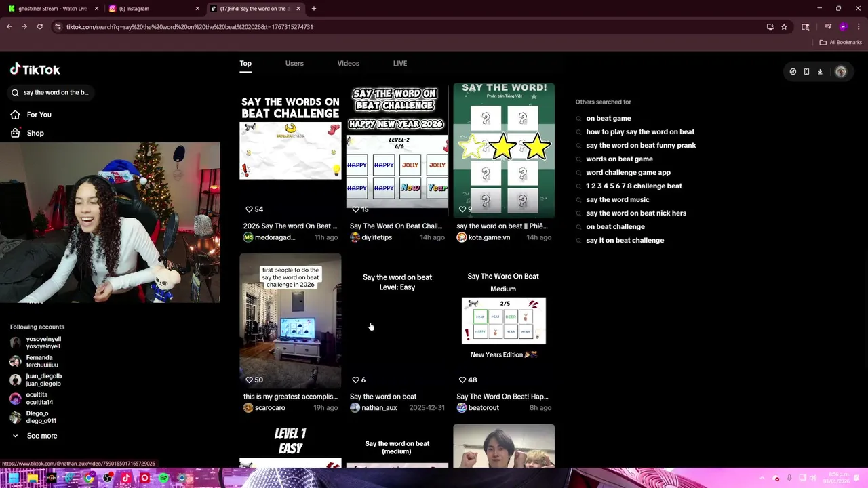Open the Windows Start menu
The image size is (868, 488).
14,478
